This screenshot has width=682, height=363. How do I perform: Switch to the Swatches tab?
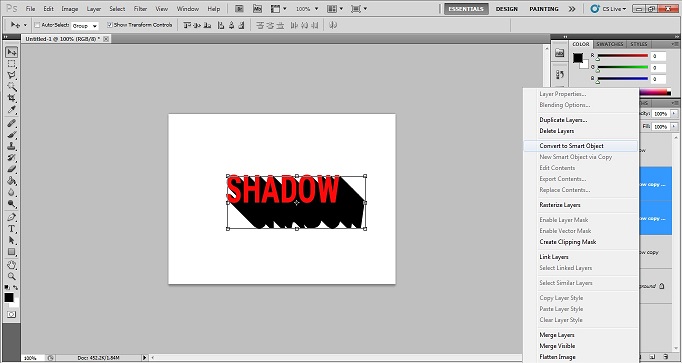click(x=610, y=44)
